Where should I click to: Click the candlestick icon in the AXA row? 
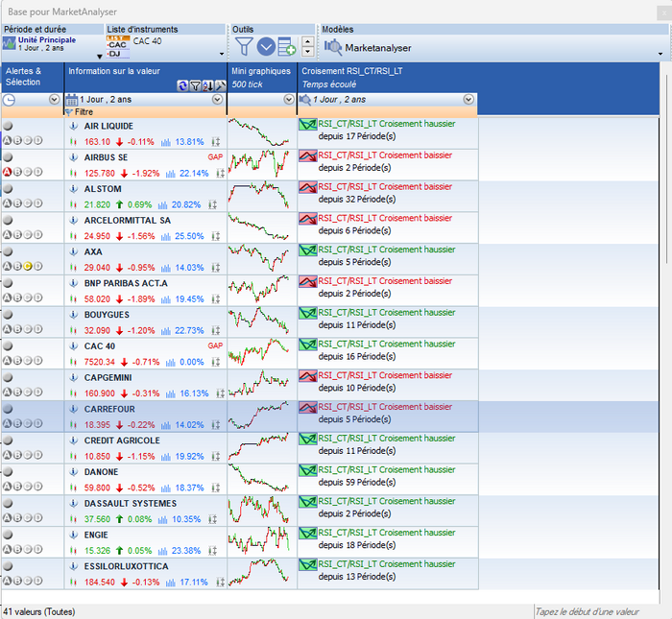point(73,268)
